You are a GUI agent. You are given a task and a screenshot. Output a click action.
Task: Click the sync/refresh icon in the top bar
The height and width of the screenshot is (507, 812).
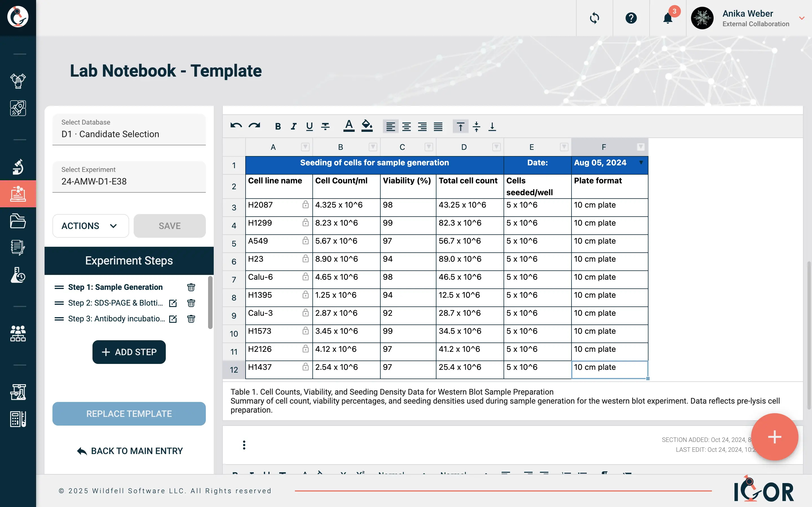pos(594,18)
